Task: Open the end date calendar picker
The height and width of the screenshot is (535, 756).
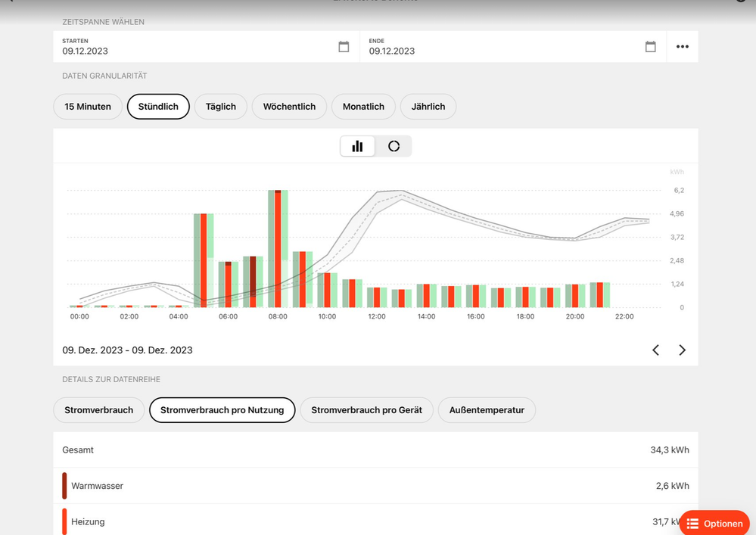Action: (650, 47)
